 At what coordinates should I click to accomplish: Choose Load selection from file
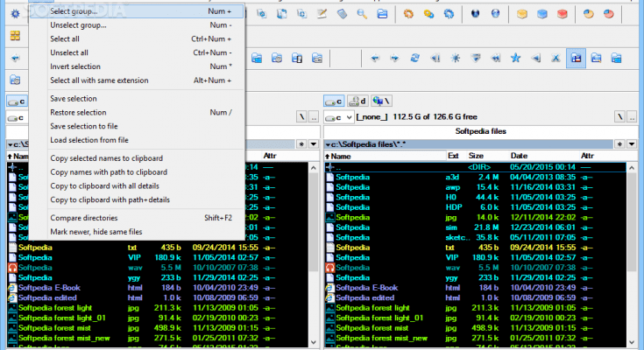tap(138, 140)
